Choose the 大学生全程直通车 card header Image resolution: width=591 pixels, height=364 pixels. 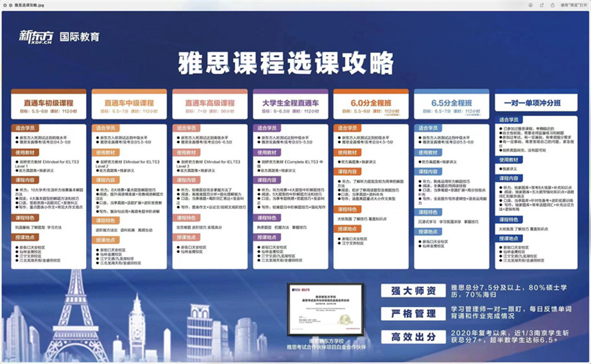(x=291, y=102)
